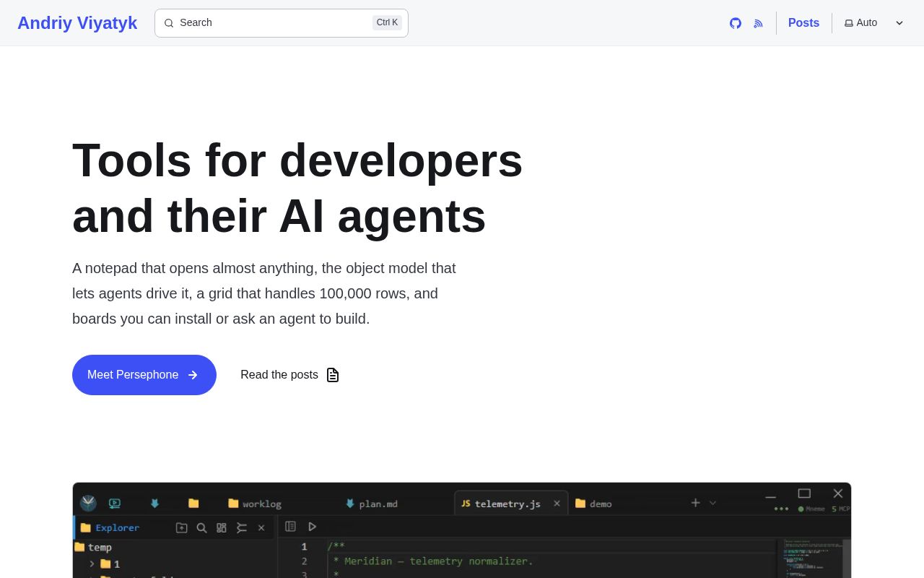The image size is (924, 578).
Task: Click the Meet Persephone button
Action: (144, 375)
